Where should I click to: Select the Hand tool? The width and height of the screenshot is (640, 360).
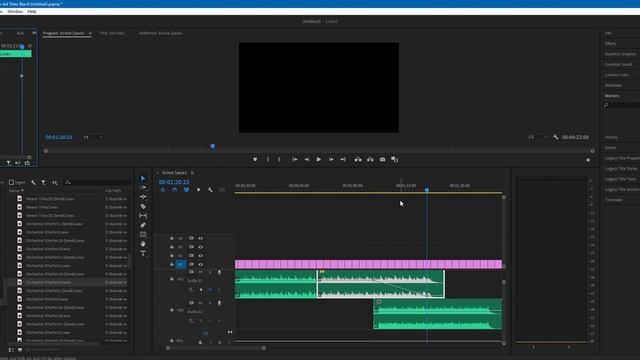[x=143, y=244]
